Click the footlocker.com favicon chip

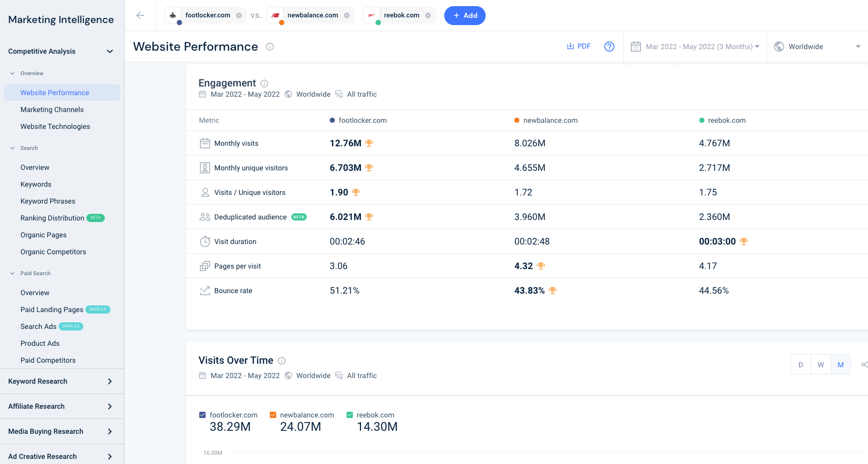(173, 15)
